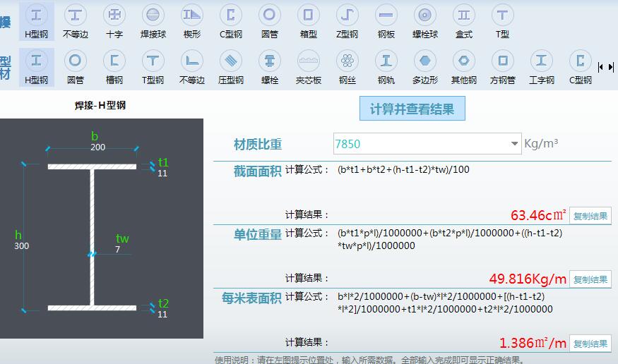Select C型钢 in the profile row
Image resolution: width=618 pixels, height=364 pixels.
(581, 67)
